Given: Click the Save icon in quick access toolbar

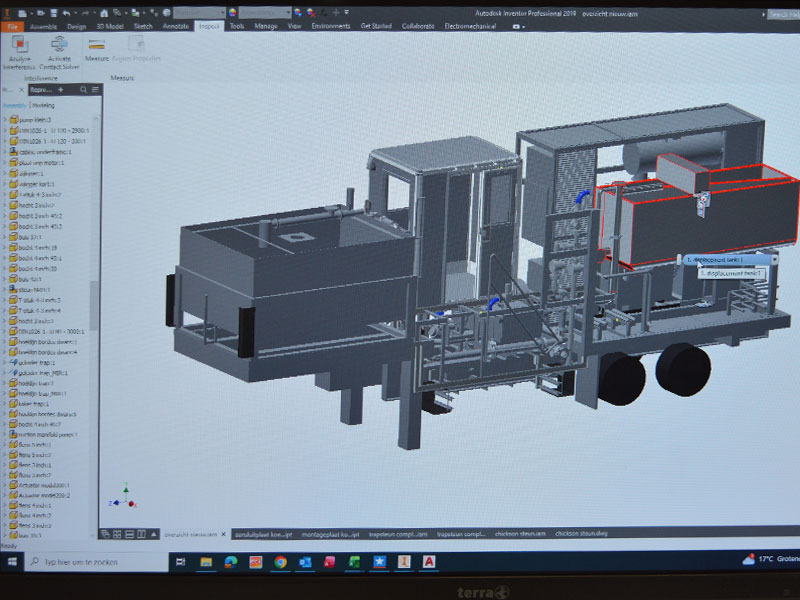Looking at the screenshot, I should [x=54, y=13].
